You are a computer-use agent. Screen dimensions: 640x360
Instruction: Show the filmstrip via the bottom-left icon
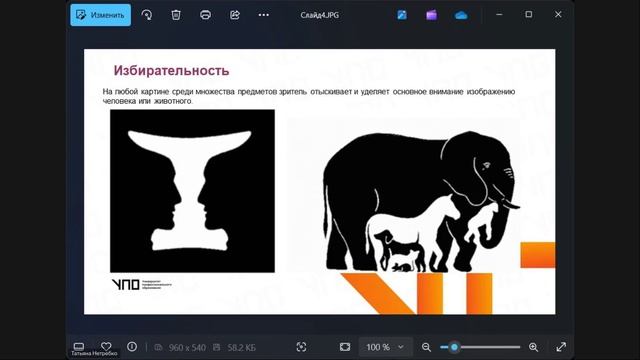point(79,347)
